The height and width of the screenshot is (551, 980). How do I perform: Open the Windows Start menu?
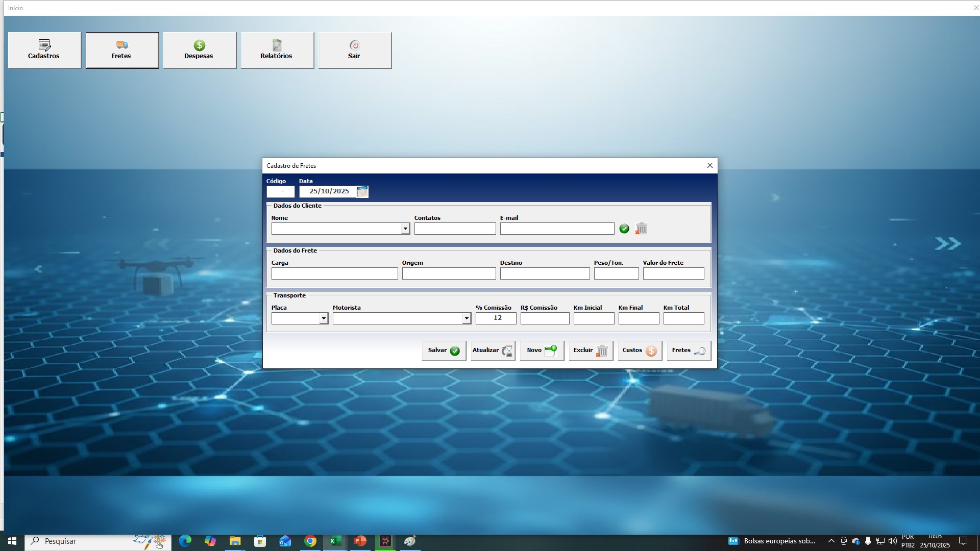12,541
